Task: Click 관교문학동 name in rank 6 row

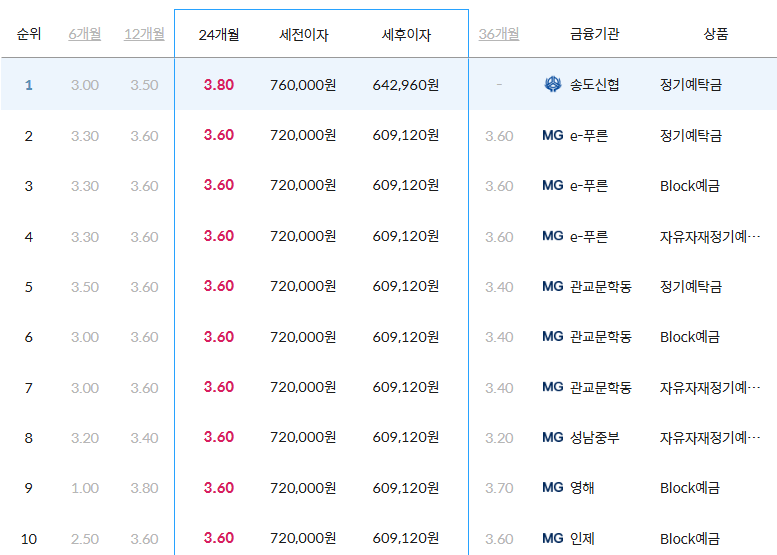Action: (x=601, y=337)
